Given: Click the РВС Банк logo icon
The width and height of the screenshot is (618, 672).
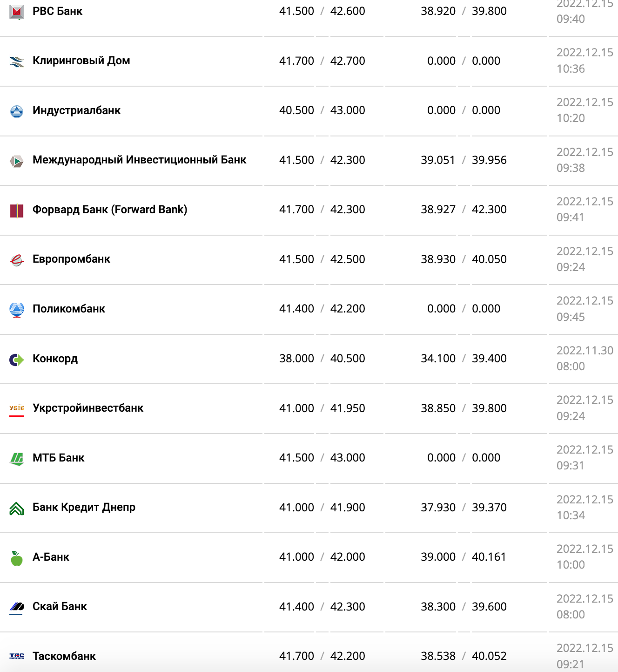Looking at the screenshot, I should point(17,12).
